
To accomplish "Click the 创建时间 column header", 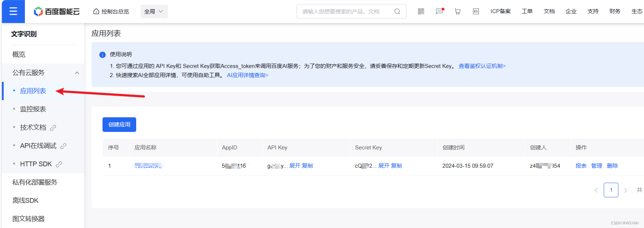I will [x=453, y=148].
